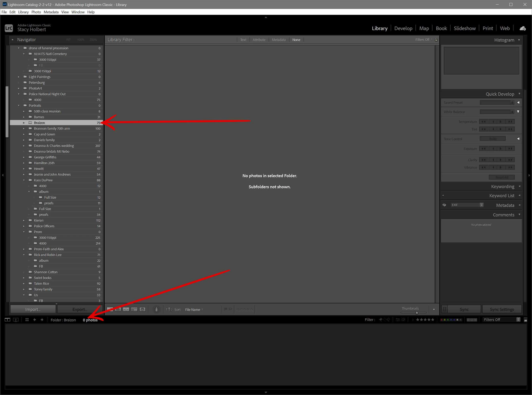
Task: Toggle the red color label filter in filmstrip
Action: click(x=441, y=320)
